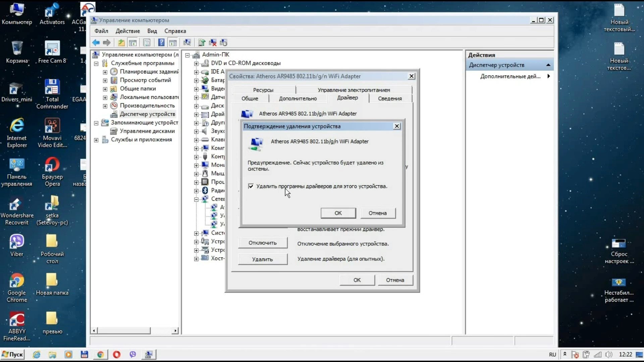
Task: Open Viber from the taskbar
Action: pos(133,354)
